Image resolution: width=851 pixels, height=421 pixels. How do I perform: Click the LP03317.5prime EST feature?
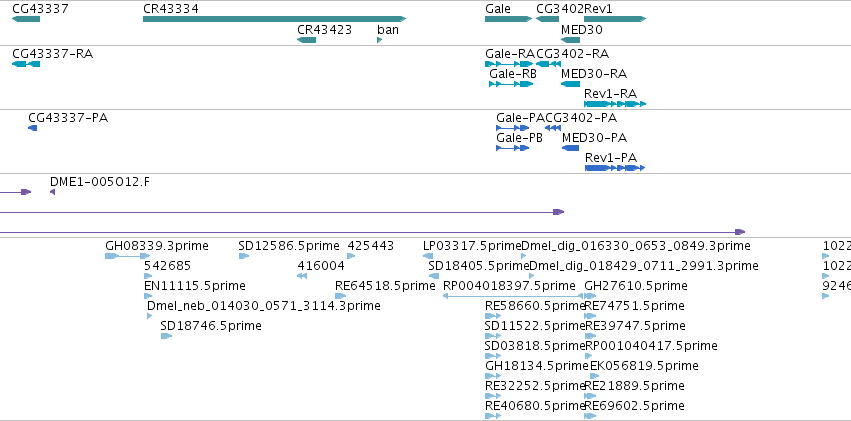[x=428, y=256]
